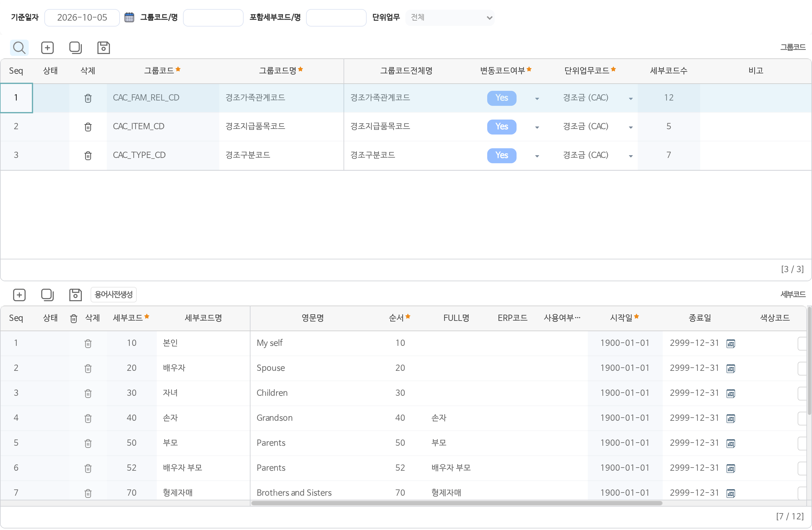Toggle Yes for CAC_TYPE_CD row

point(502,155)
